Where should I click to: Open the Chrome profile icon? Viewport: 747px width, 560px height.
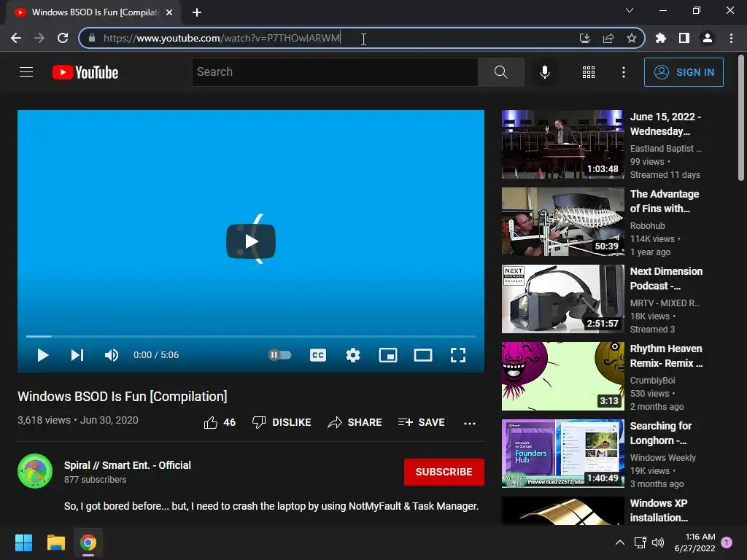pos(708,38)
